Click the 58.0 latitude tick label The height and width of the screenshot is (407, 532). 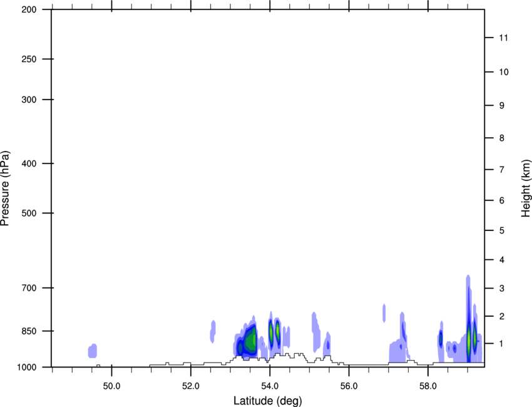pos(428,386)
